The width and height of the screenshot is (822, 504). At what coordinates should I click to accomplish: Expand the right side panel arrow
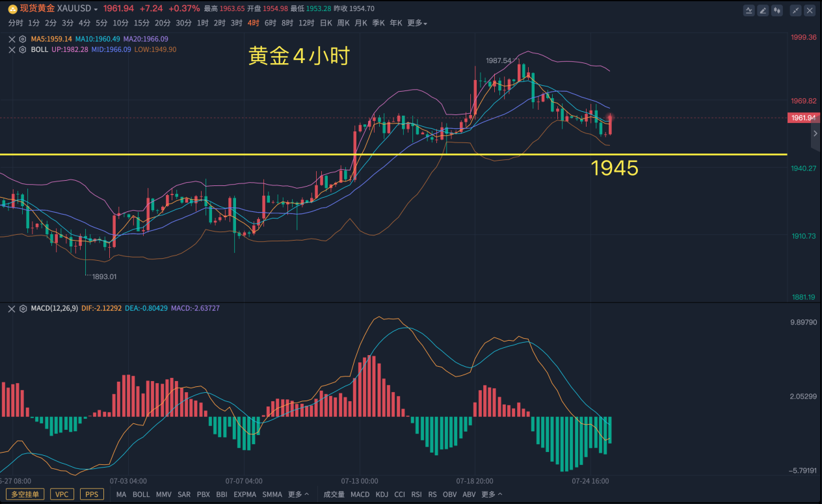pyautogui.click(x=815, y=133)
